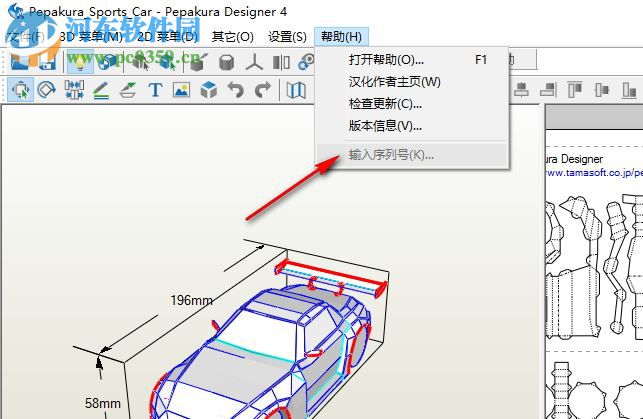The image size is (643, 419).
Task: Click 输入序列号(K)... menu entry
Action: (412, 155)
